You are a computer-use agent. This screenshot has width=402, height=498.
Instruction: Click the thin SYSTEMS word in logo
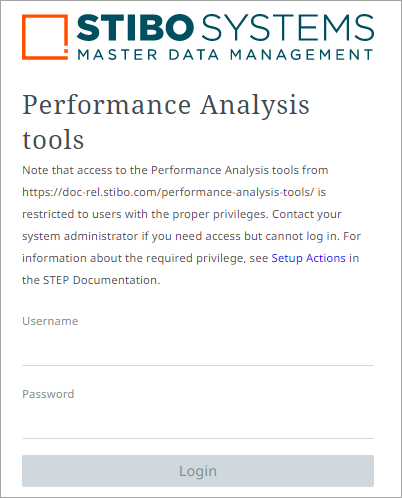click(x=288, y=27)
